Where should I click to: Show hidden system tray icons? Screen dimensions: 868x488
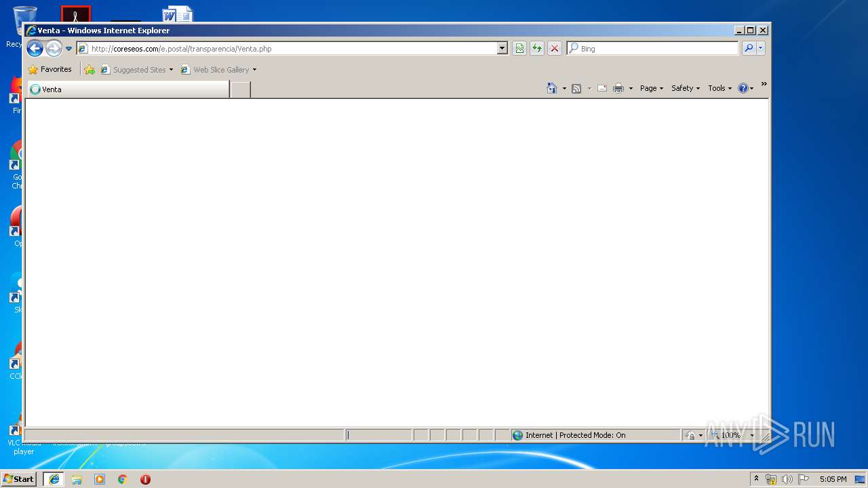(756, 479)
